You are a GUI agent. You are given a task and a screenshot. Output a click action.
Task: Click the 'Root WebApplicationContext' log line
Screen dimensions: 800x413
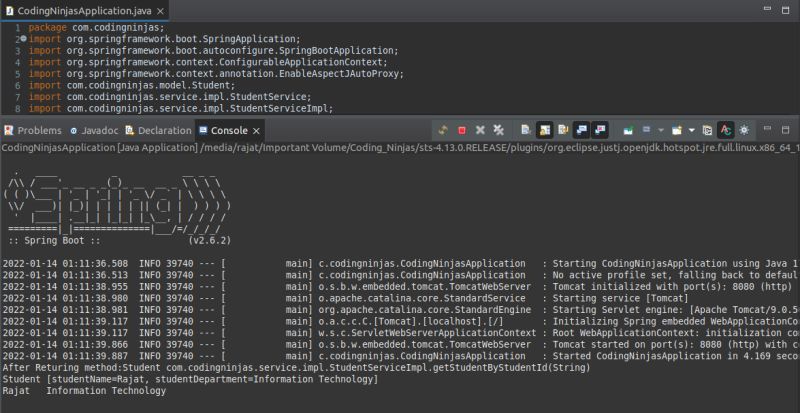(401, 333)
